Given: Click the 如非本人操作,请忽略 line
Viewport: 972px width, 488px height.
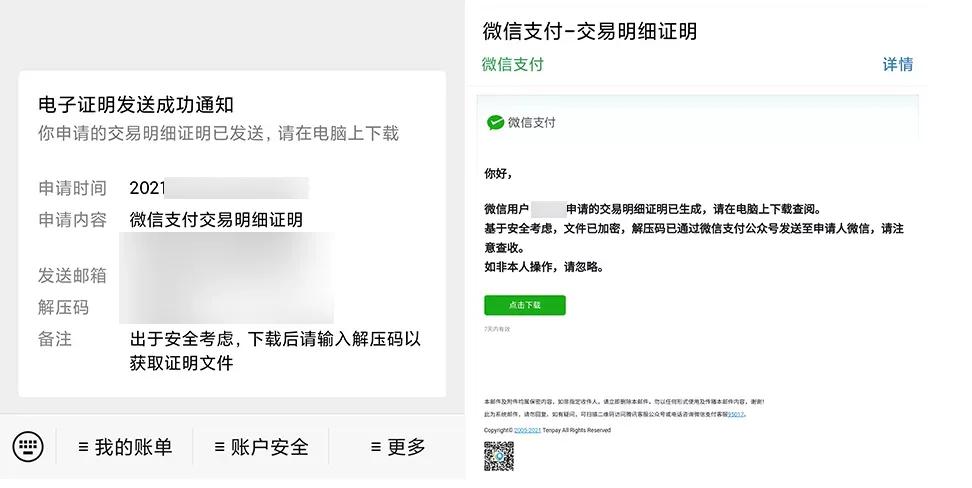Looking at the screenshot, I should [544, 267].
